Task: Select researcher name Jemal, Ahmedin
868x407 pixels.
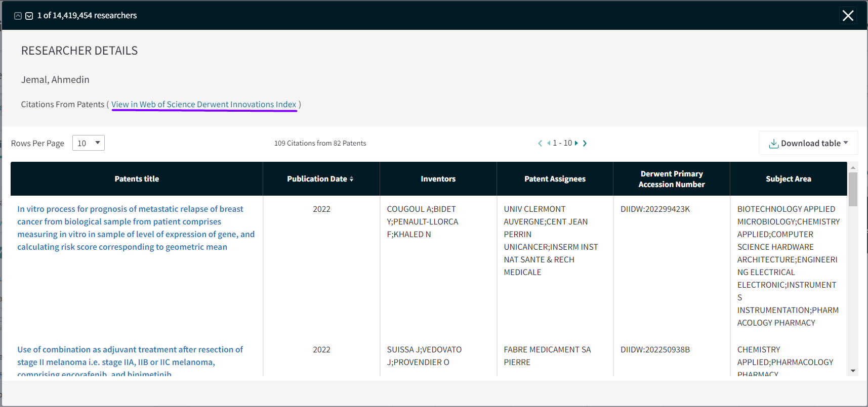Action: tap(55, 80)
